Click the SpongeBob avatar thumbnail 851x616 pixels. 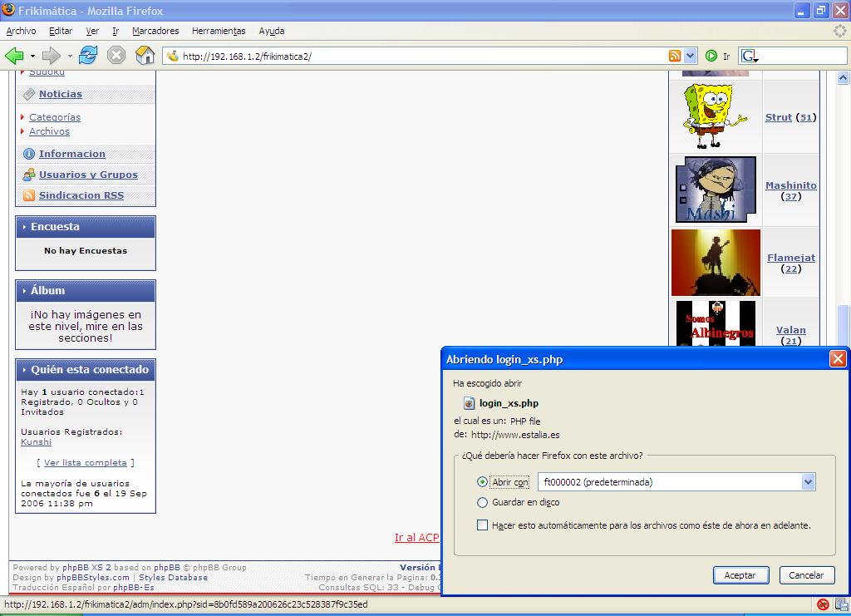point(715,116)
